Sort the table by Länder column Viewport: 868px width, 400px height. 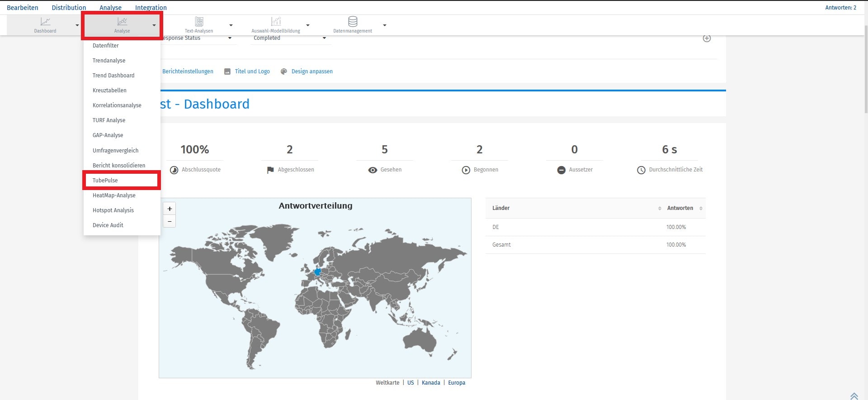659,208
